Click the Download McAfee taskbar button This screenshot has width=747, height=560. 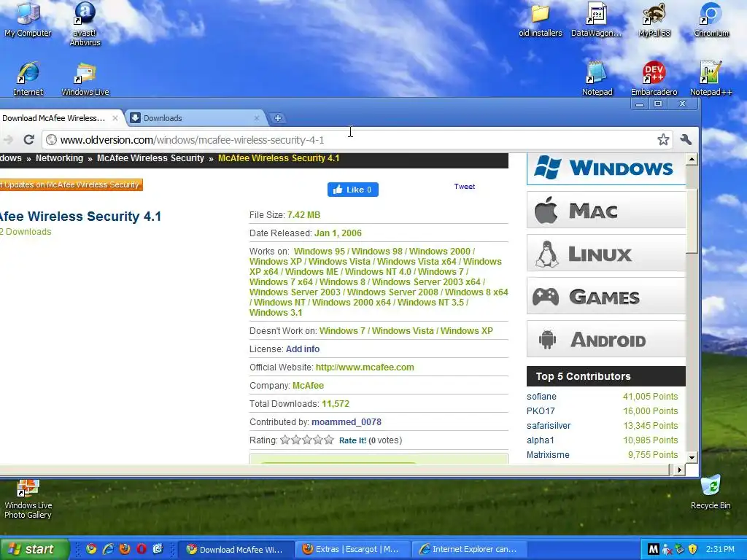click(x=236, y=549)
